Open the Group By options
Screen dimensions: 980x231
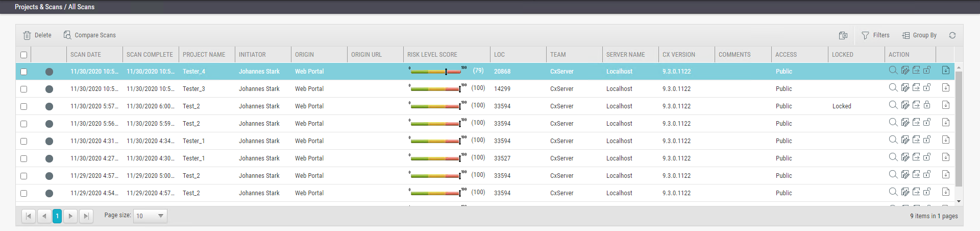(919, 35)
